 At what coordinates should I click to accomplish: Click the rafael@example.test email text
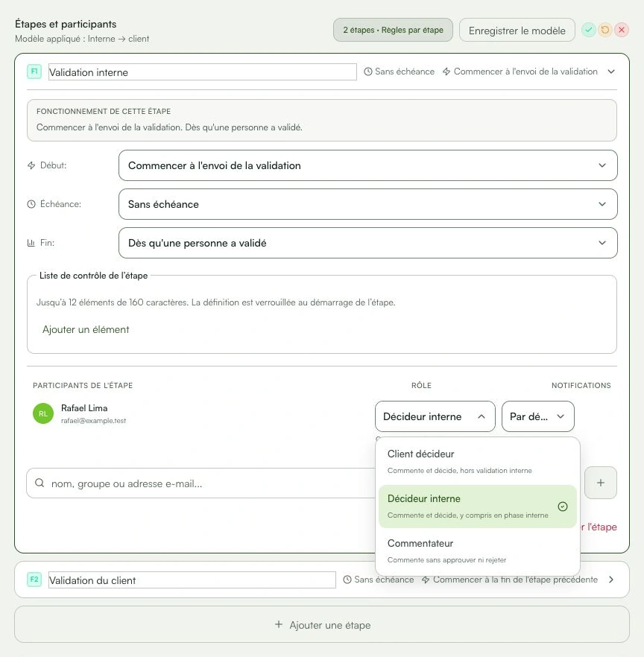click(93, 421)
